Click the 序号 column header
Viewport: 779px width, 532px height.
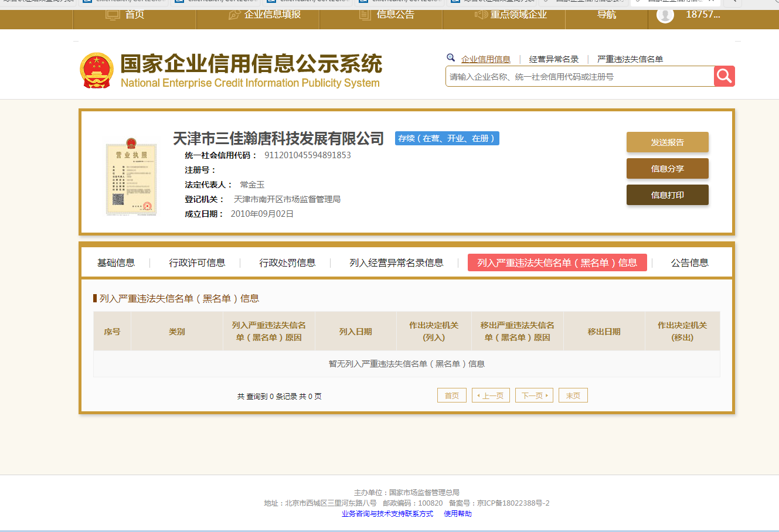coord(112,332)
